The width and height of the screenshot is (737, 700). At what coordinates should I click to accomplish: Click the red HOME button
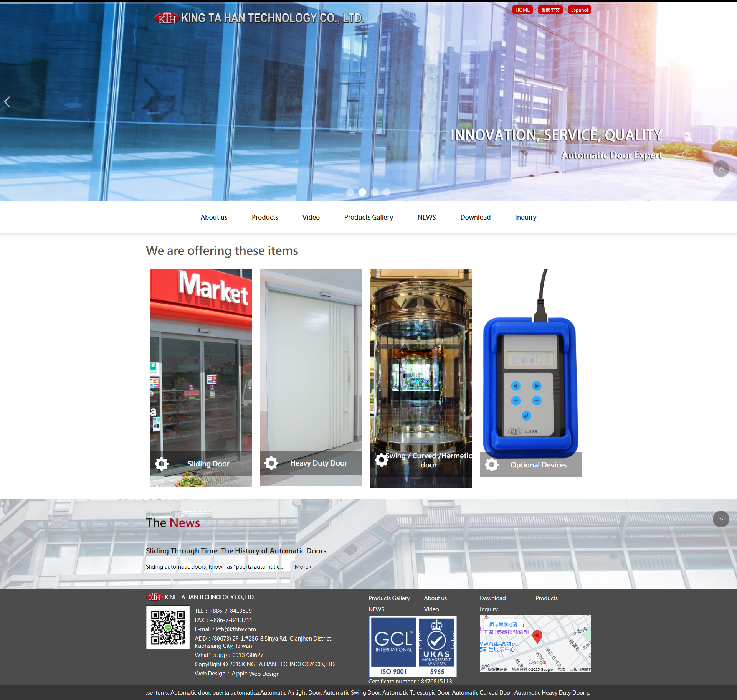(x=522, y=10)
